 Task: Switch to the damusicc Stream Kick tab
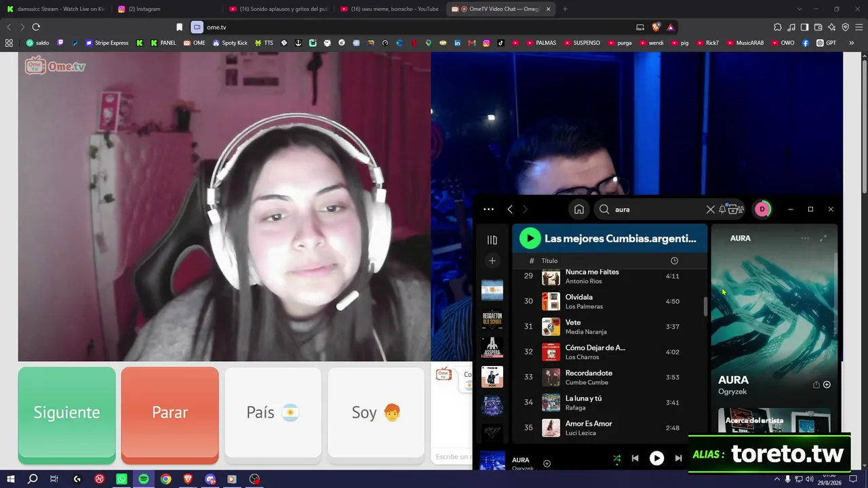(55, 9)
